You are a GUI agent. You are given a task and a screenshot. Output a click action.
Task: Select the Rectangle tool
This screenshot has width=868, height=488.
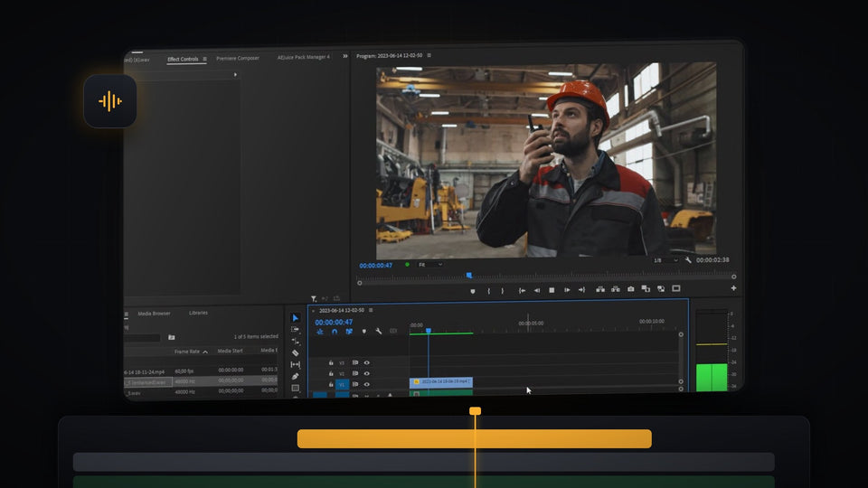pos(295,388)
